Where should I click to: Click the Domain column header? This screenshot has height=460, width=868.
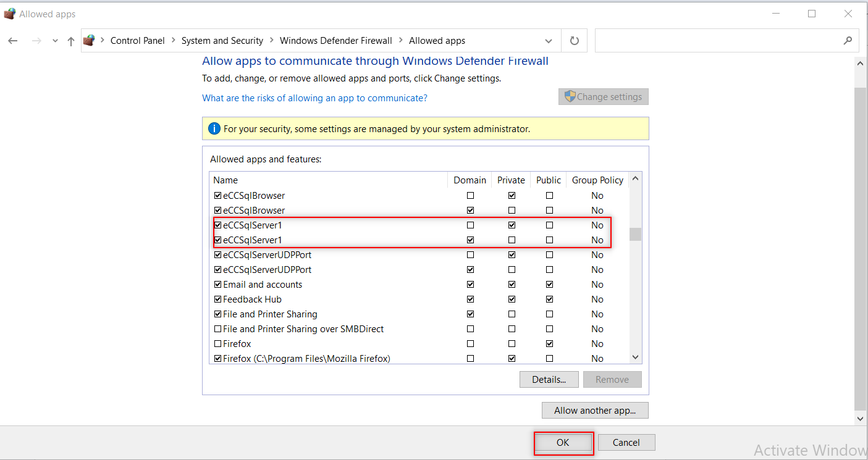470,180
